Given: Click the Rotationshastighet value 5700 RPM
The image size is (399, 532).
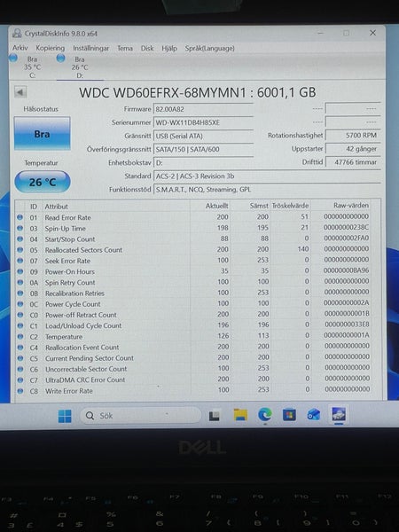Looking at the screenshot, I should tap(353, 136).
